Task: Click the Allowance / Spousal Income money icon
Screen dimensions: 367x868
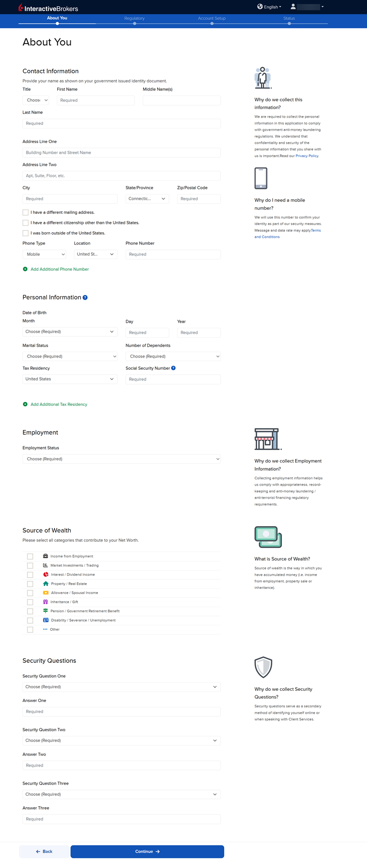Action: tap(45, 592)
